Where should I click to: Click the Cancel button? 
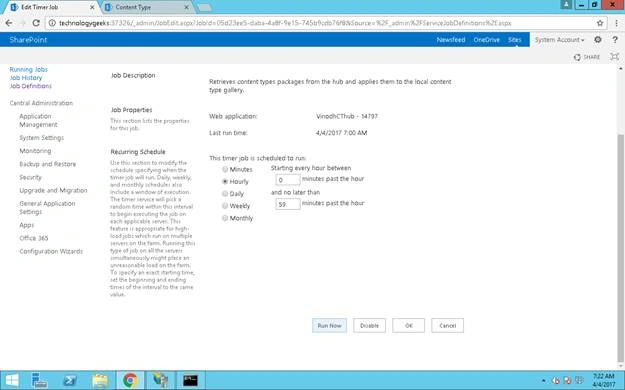(447, 325)
